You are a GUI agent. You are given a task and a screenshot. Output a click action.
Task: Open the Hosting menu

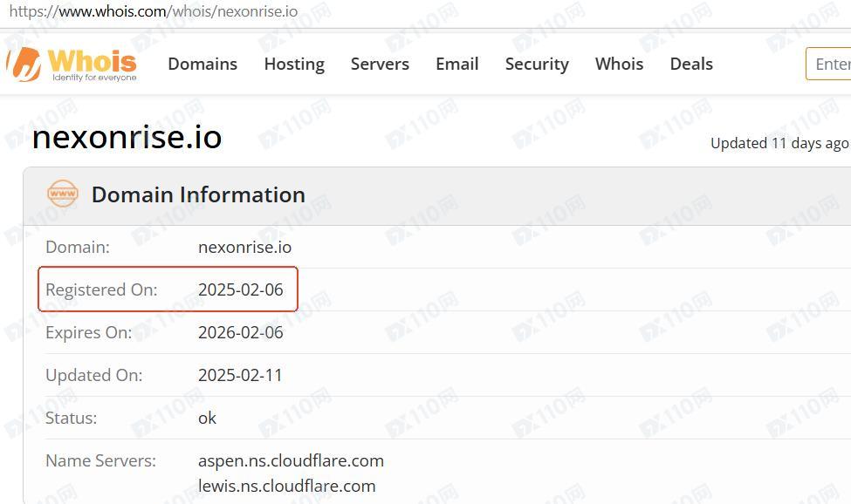tap(294, 64)
